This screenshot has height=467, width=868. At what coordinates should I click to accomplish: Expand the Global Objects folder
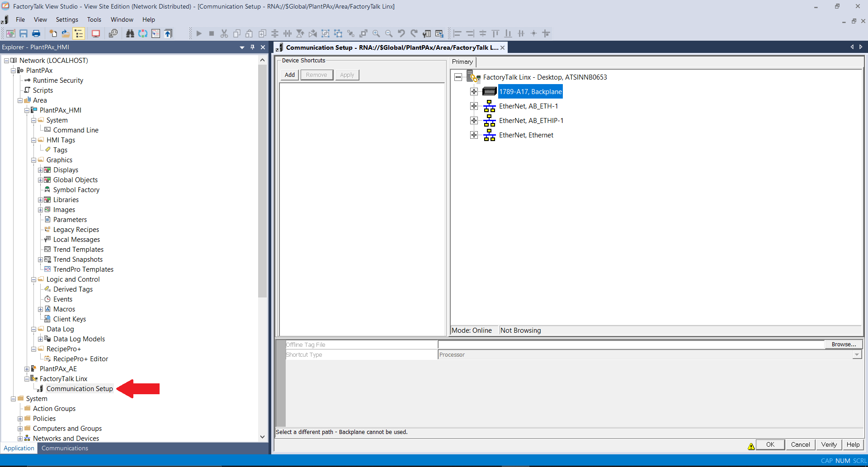click(x=40, y=180)
